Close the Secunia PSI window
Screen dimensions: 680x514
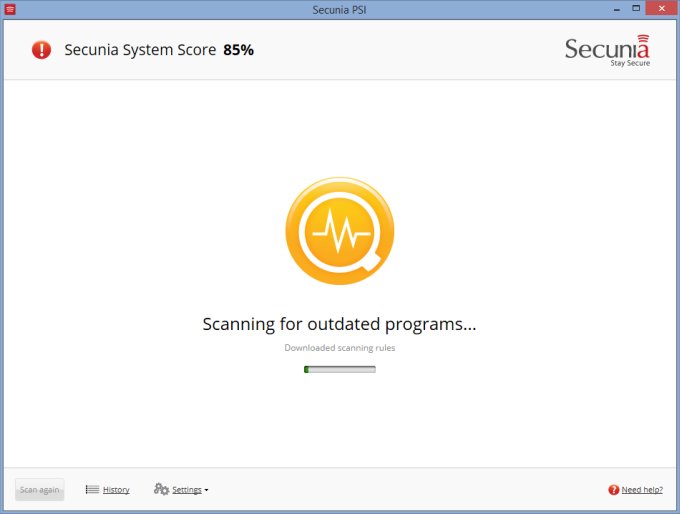coord(661,8)
